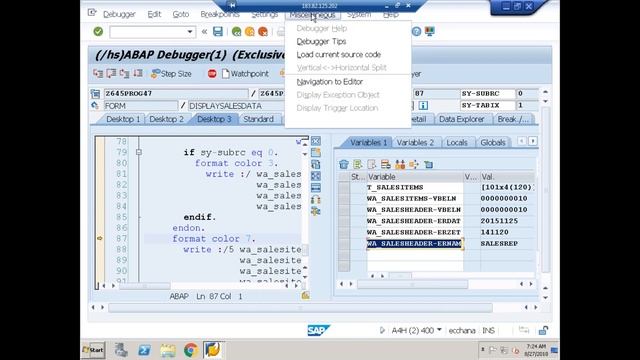
Task: Click the lock icon in the status bar
Action: [x=543, y=330]
